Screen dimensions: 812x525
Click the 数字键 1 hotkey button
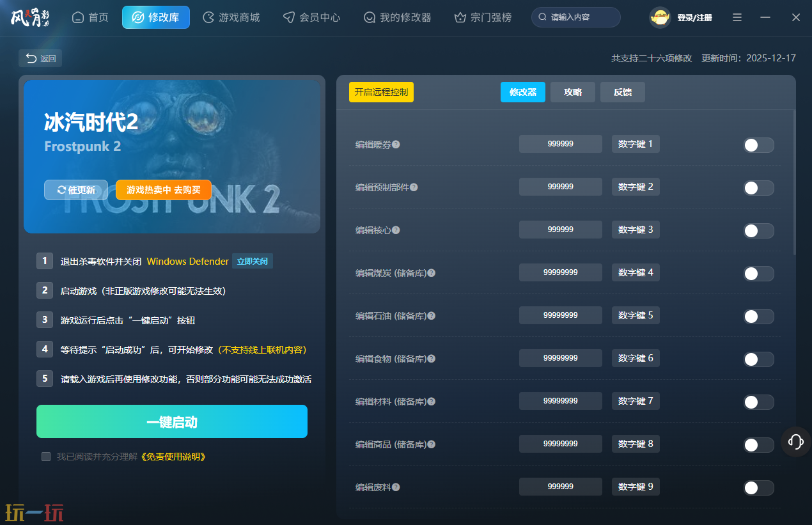click(636, 144)
